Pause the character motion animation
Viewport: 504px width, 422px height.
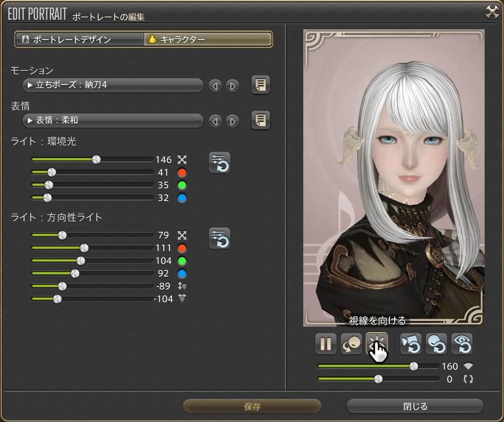325,344
